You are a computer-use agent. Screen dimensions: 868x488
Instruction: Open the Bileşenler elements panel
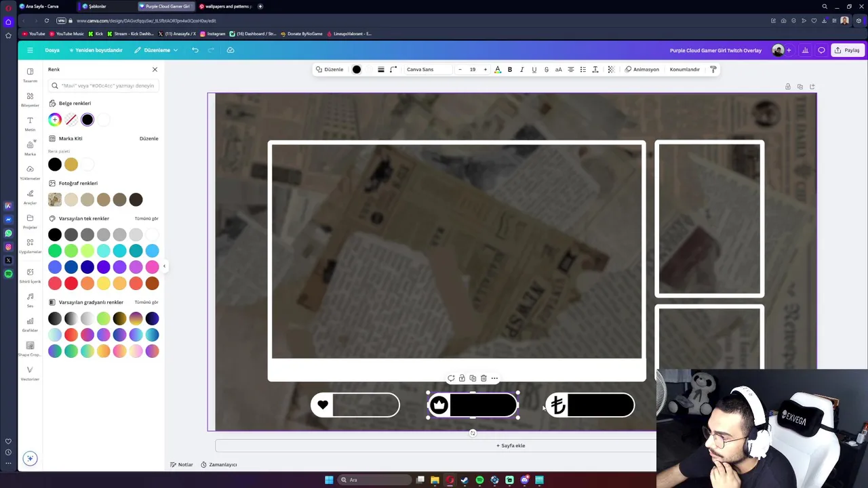pyautogui.click(x=30, y=99)
